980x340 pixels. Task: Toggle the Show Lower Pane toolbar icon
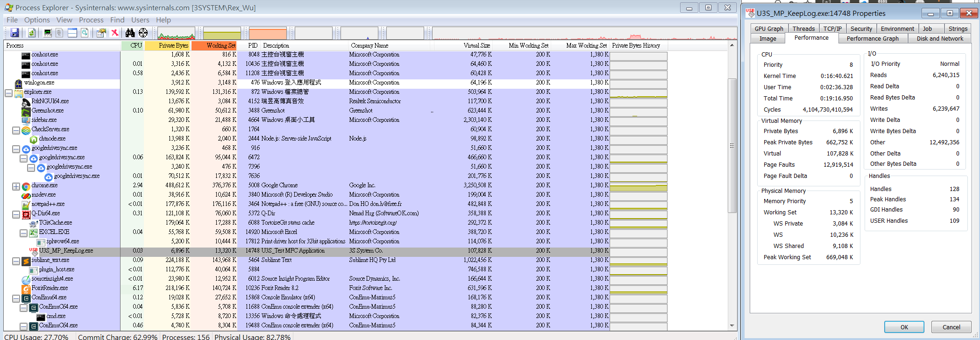pos(72,33)
